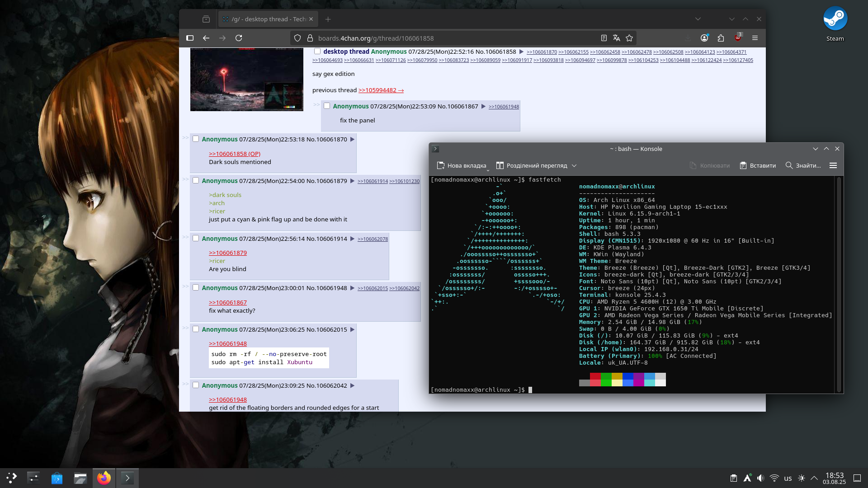The width and height of the screenshot is (868, 488).
Task: Show site security padlock info
Action: 310,38
